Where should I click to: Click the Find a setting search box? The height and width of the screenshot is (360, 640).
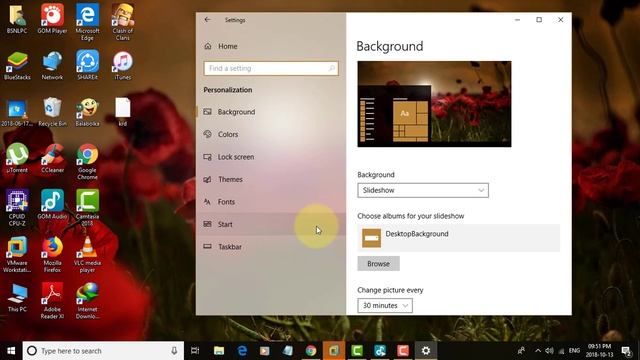(x=271, y=68)
